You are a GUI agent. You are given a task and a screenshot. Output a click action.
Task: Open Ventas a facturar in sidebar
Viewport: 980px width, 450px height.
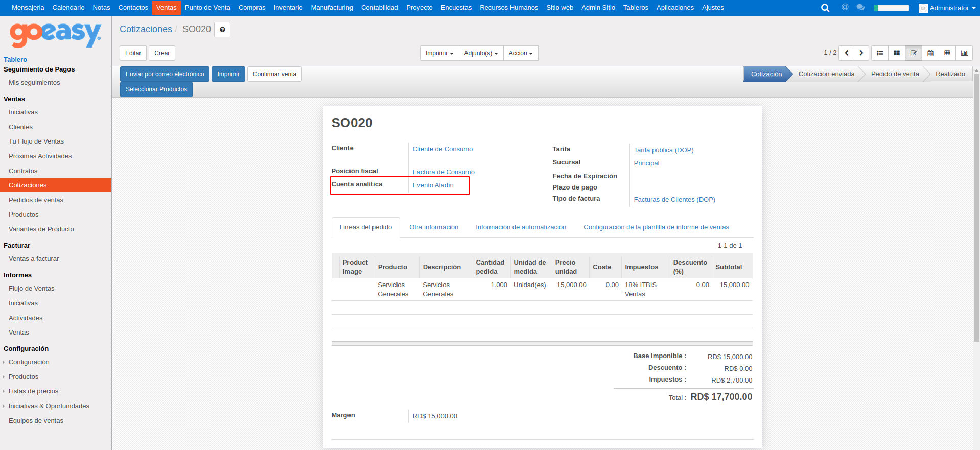coord(34,259)
